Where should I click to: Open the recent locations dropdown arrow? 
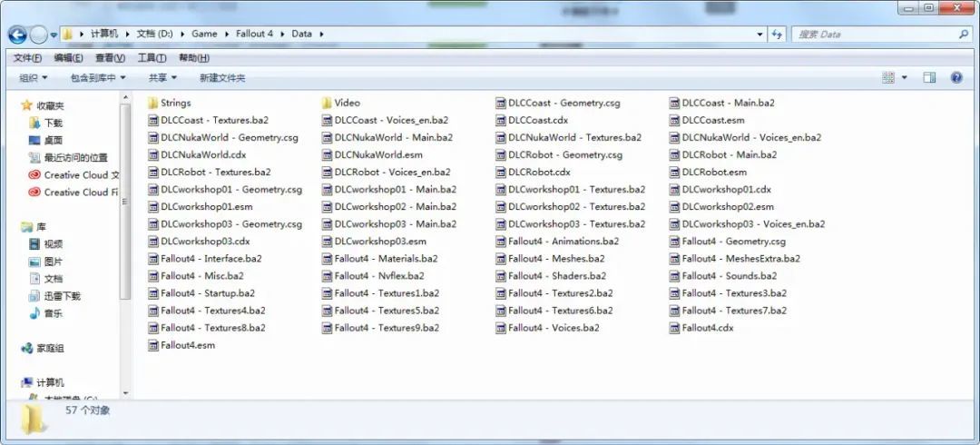pyautogui.click(x=54, y=35)
